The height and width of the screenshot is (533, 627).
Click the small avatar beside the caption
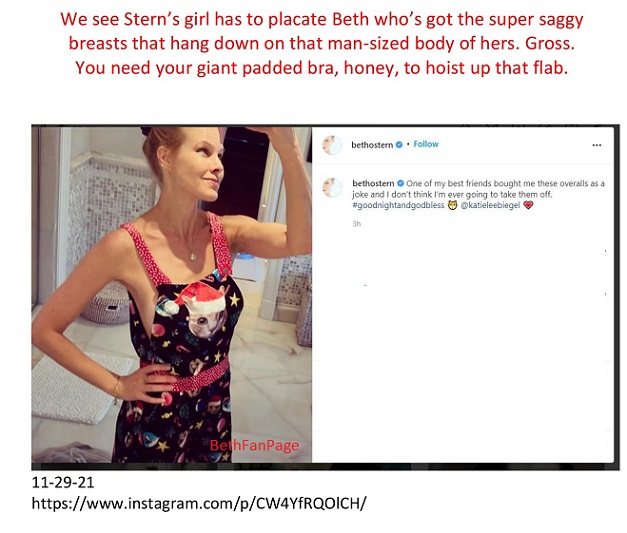332,188
